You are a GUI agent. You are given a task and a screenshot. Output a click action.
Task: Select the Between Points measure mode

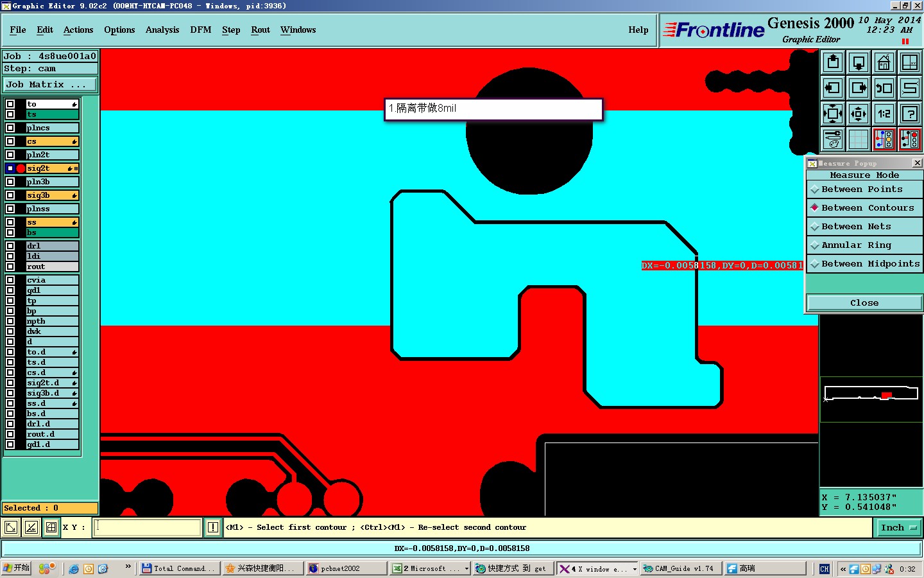(864, 189)
